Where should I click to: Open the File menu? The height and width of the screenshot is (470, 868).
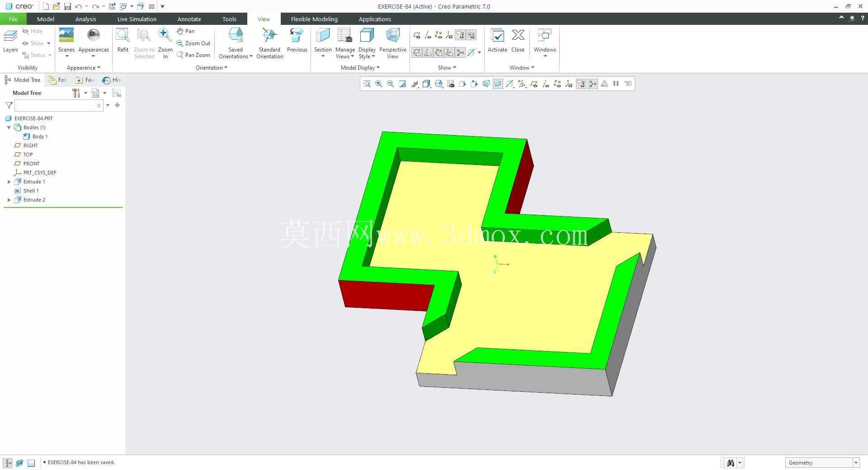[x=13, y=19]
